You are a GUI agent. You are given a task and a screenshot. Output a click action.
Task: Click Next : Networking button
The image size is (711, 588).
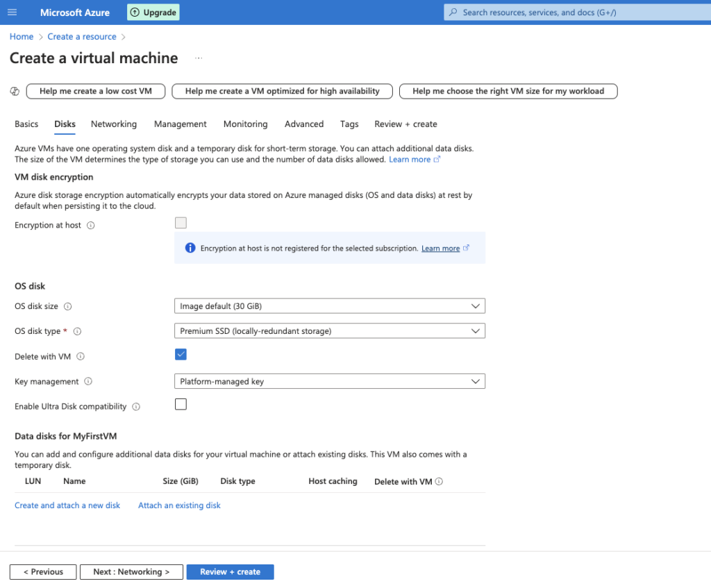pos(131,572)
